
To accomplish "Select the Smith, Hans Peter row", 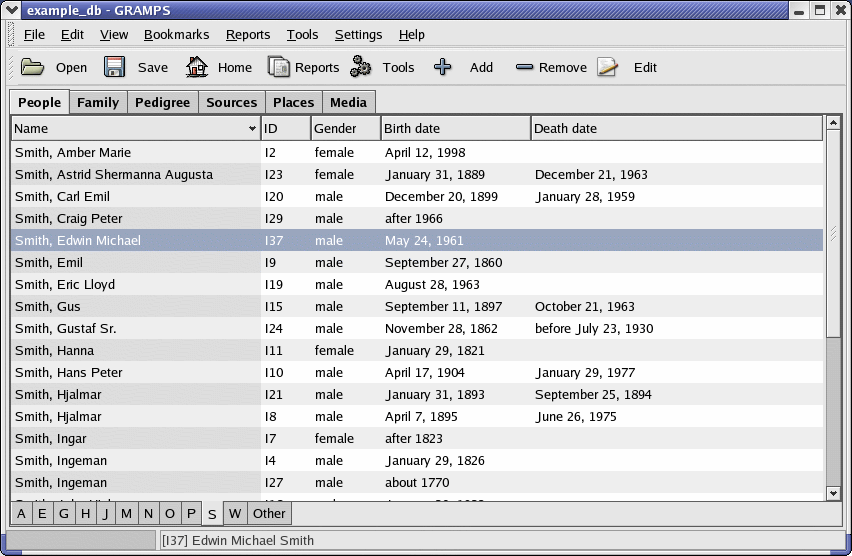I will point(69,373).
